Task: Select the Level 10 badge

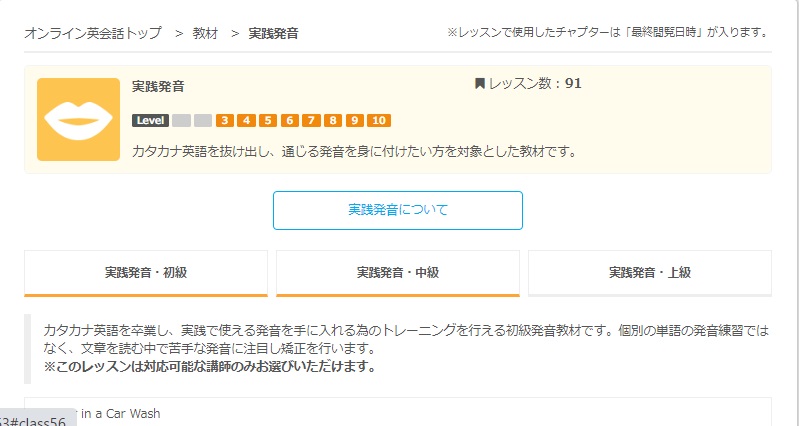Action: coord(379,121)
